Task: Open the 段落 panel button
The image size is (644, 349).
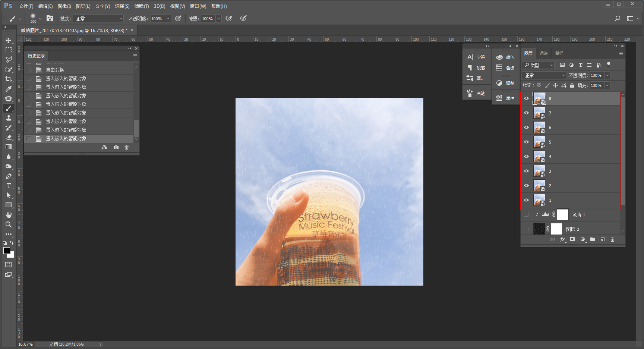Action: coord(476,68)
